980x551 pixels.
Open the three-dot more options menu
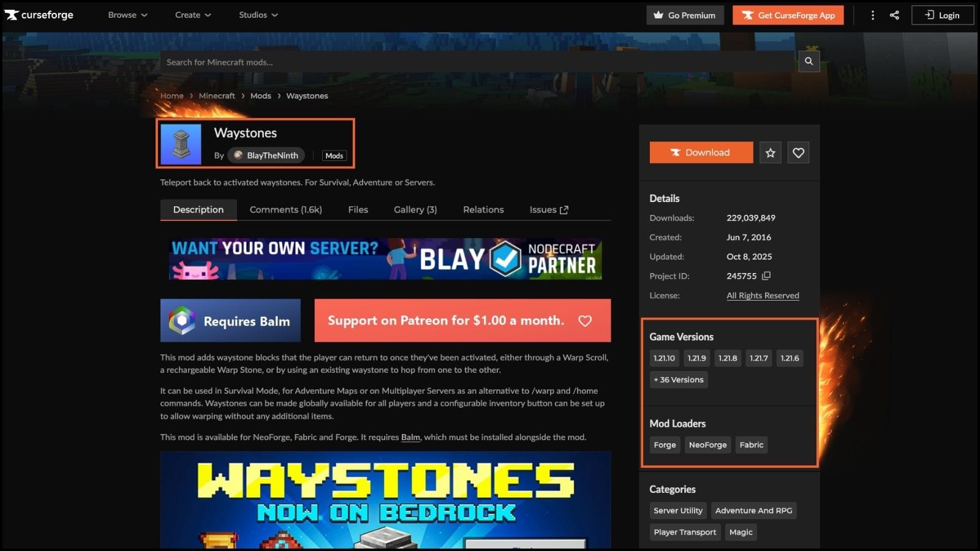[x=873, y=15]
